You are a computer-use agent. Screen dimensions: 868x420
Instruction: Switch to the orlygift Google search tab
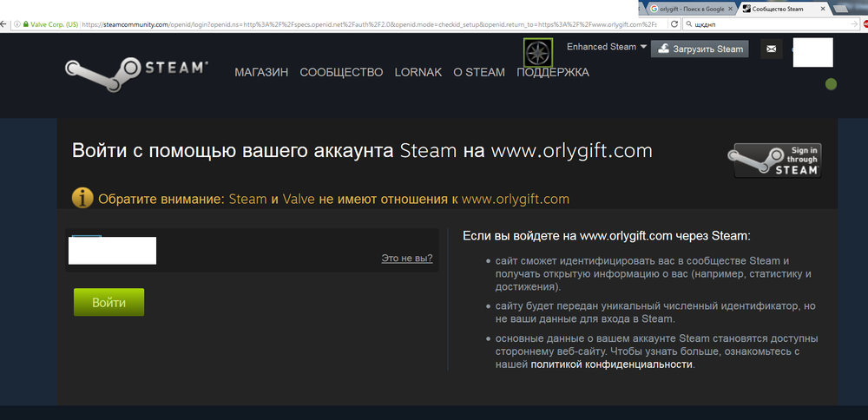[x=689, y=8]
